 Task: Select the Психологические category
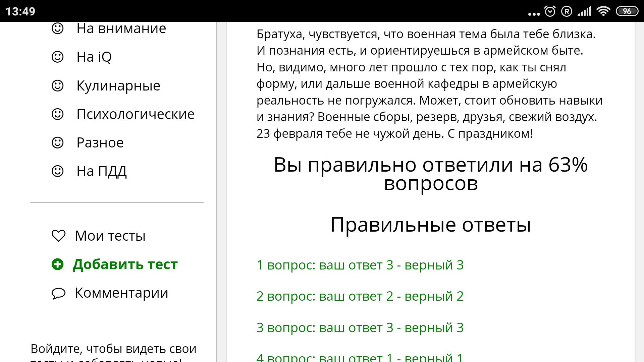[x=136, y=114]
